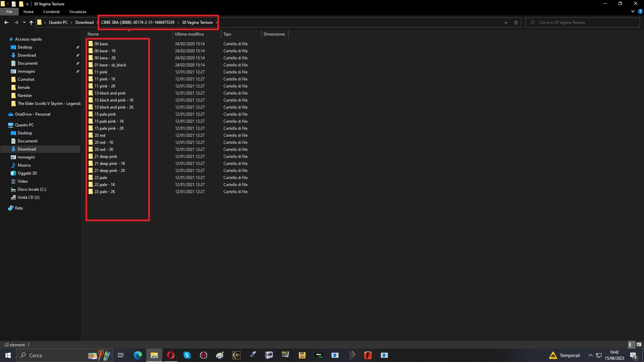Sort files by the Tipo column

click(x=241, y=34)
